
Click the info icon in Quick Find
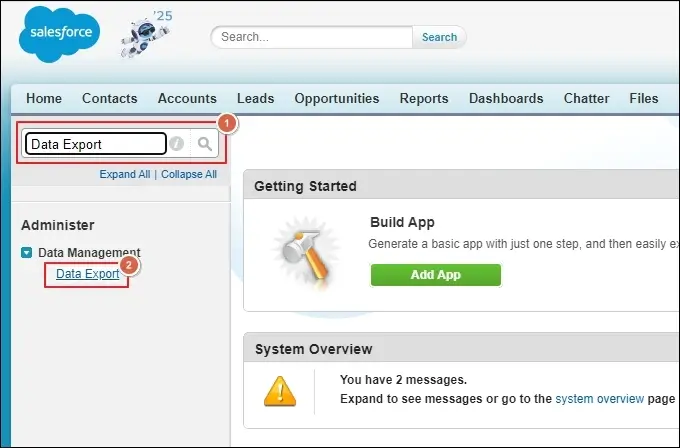(x=177, y=144)
